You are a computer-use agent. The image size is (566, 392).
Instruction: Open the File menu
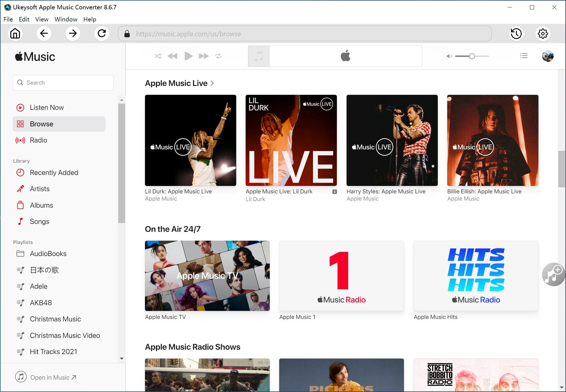point(8,19)
